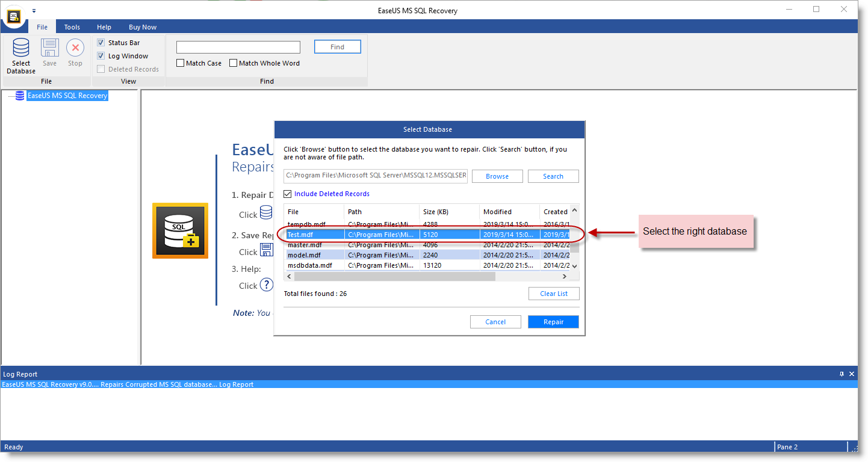
Task: Click the Path column header
Action: pyautogui.click(x=382, y=212)
